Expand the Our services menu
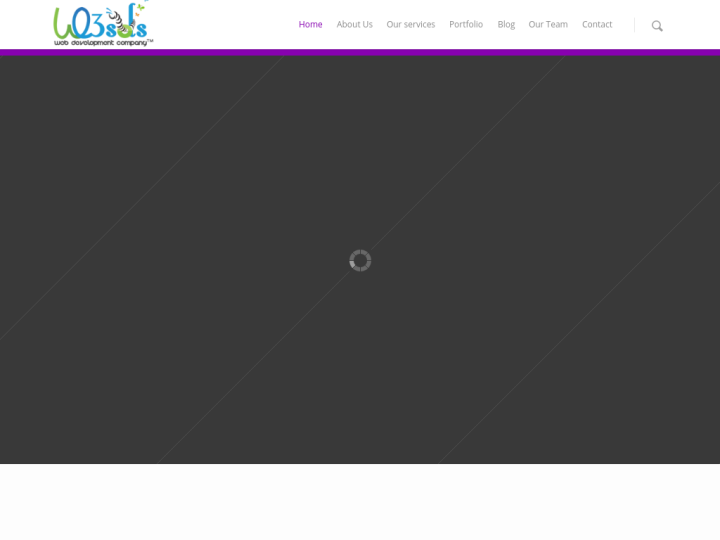720x540 pixels. 410,24
